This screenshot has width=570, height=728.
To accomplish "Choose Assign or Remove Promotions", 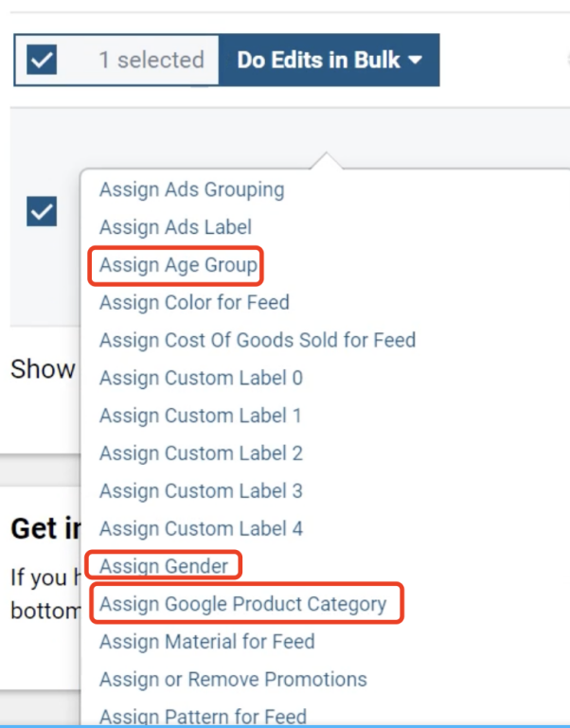I will (233, 680).
